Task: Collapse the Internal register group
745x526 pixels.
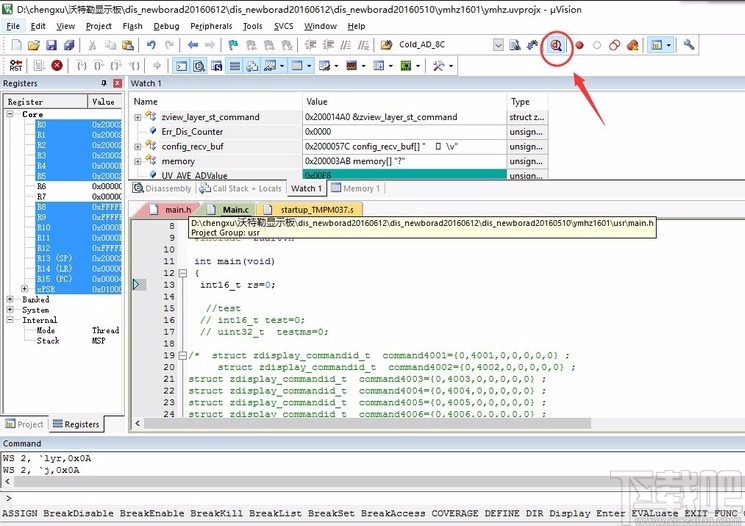Action: (10, 320)
